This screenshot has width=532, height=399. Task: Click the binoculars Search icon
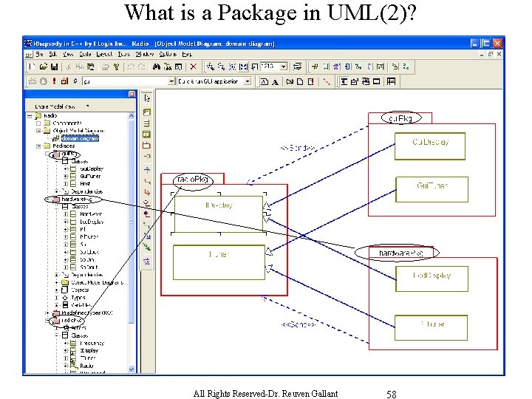(x=156, y=66)
